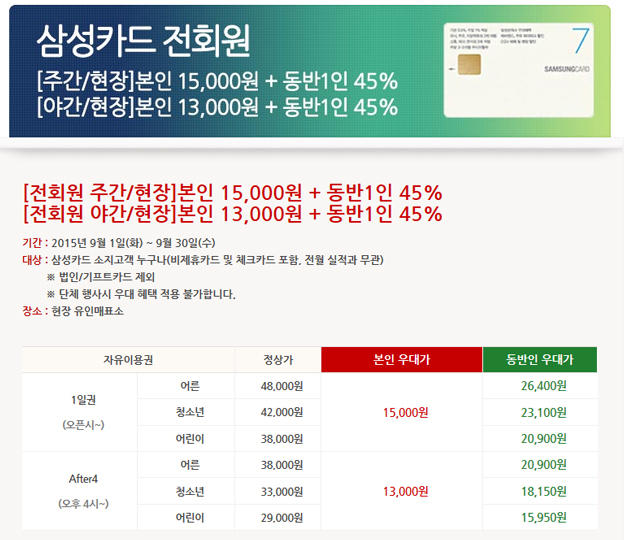This screenshot has height=540, width=627.
Task: Select banner line "[주간/현장]본인 15,000원 + 동반1인 45%"
Action: (x=217, y=81)
